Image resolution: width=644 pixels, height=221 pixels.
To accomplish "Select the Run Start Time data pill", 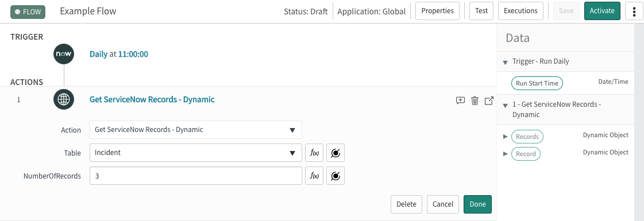I will (x=537, y=83).
